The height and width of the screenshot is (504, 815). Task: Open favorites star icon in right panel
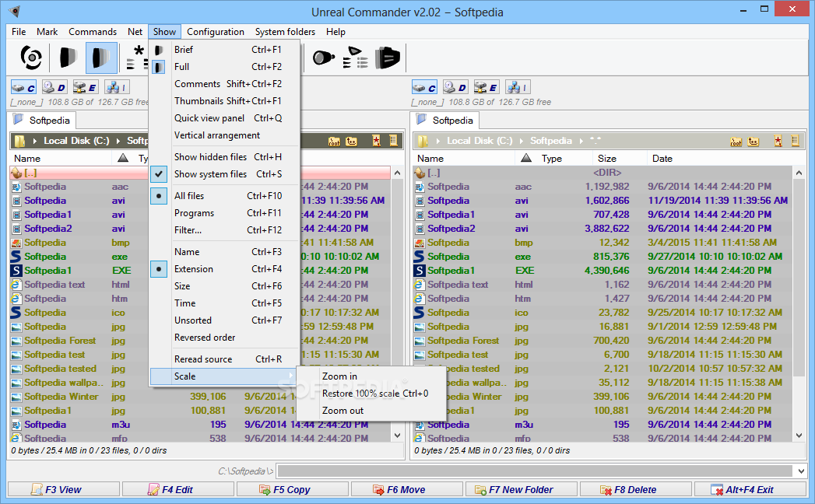pyautogui.click(x=778, y=140)
